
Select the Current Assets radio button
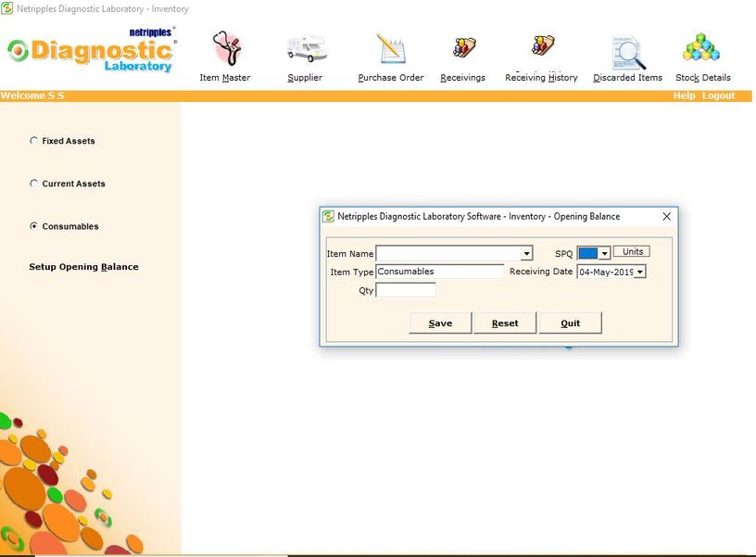[x=33, y=184]
